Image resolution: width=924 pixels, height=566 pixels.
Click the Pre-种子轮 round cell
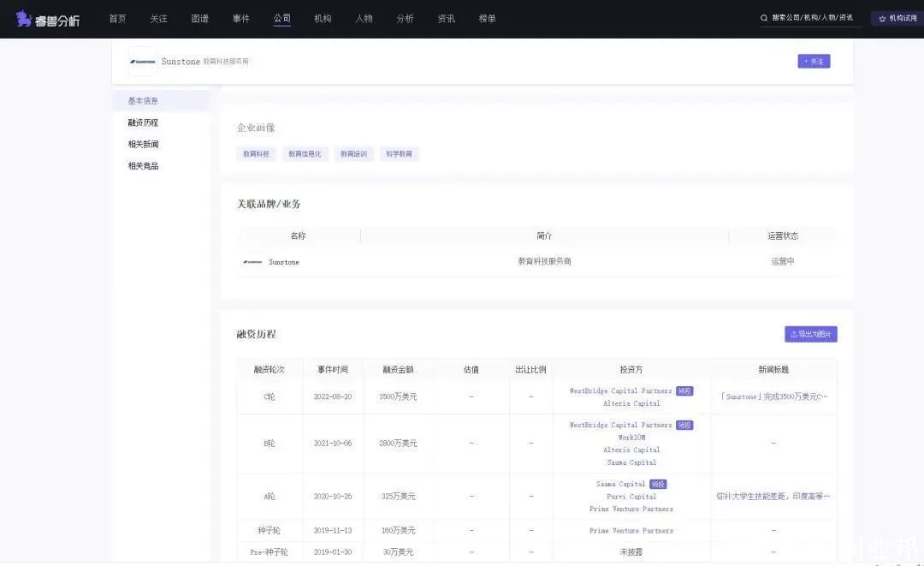pos(269,552)
